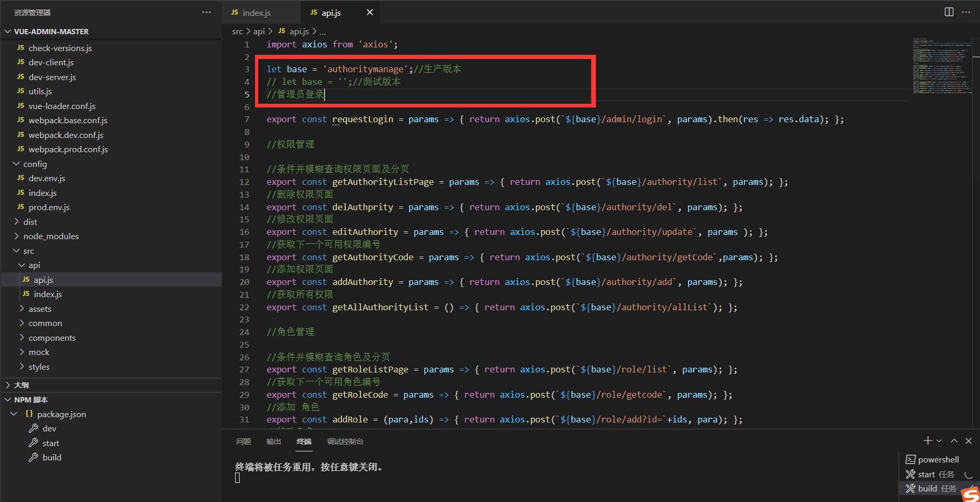Viewport: 980px width, 502px height.
Task: Click the new terminal plus icon
Action: (x=928, y=441)
